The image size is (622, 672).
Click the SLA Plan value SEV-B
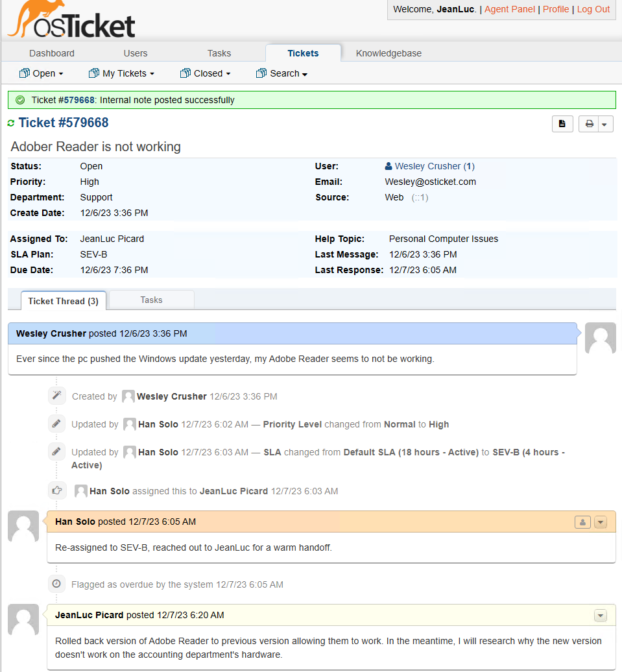(x=93, y=254)
